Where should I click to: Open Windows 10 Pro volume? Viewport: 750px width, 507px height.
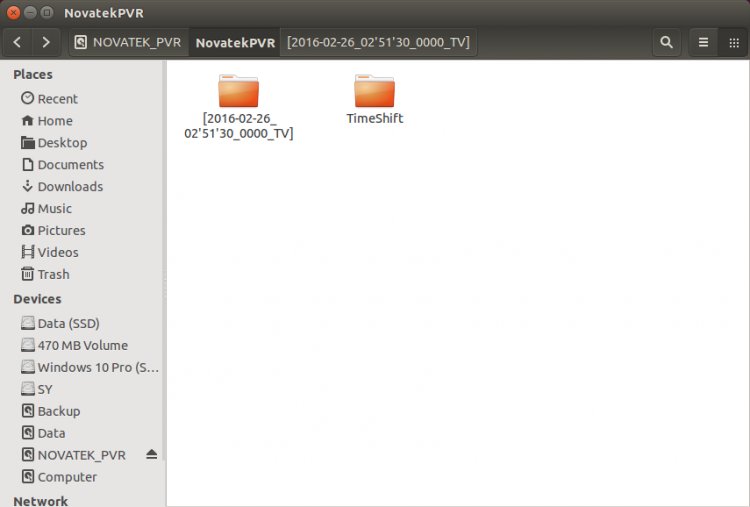coord(97,368)
